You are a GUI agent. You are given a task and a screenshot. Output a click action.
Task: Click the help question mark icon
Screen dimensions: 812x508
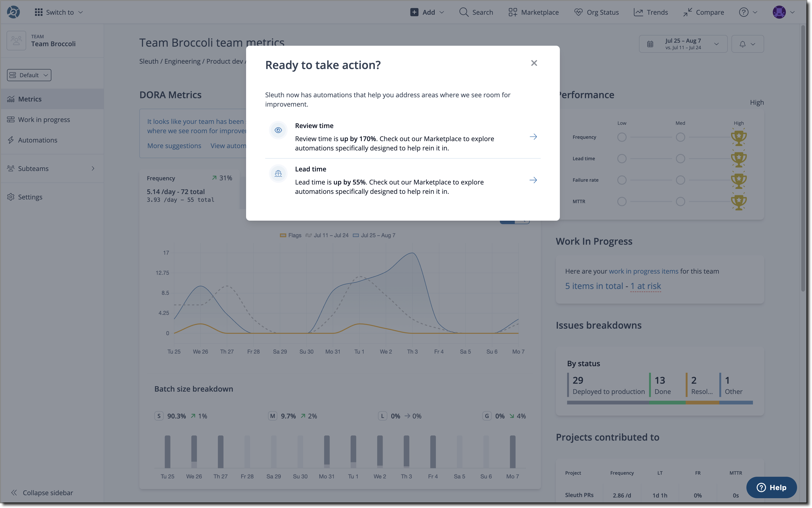743,12
